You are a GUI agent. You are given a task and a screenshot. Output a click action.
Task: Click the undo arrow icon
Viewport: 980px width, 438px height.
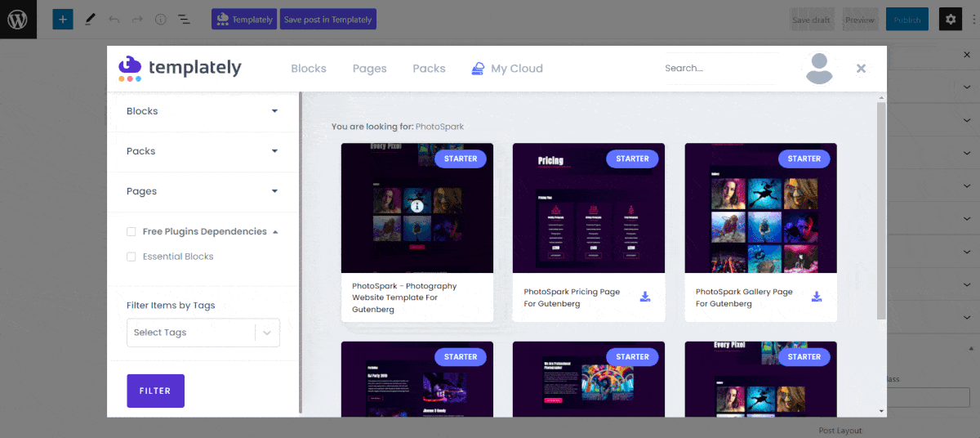[114, 20]
